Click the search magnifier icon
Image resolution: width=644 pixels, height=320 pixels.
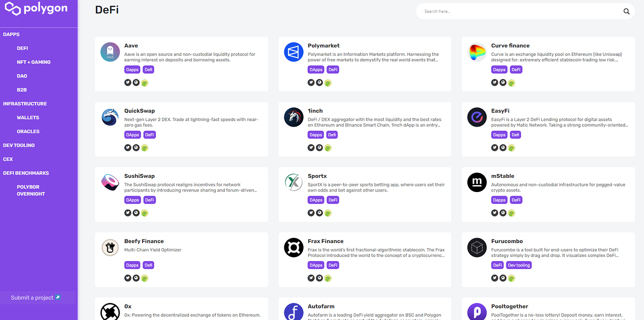[627, 12]
